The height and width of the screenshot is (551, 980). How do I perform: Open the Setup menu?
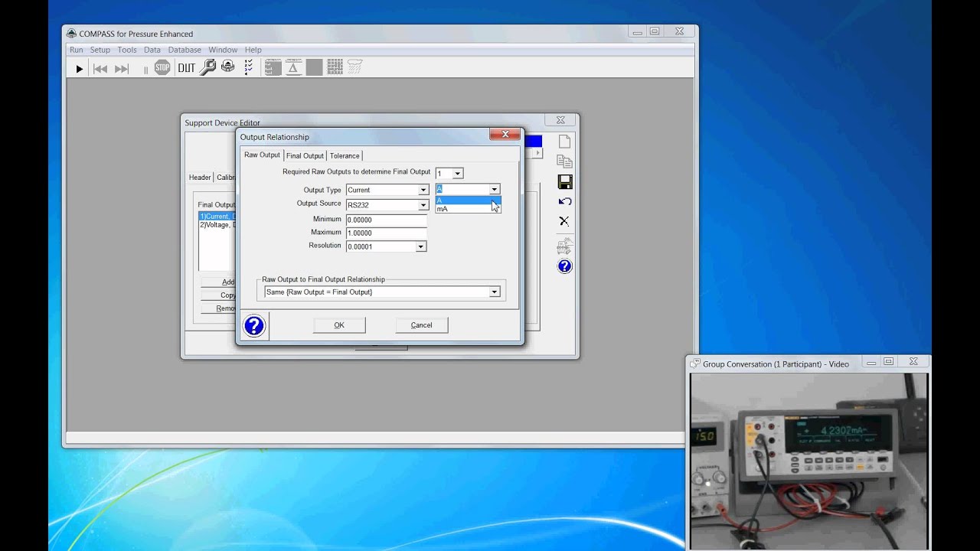click(x=100, y=50)
